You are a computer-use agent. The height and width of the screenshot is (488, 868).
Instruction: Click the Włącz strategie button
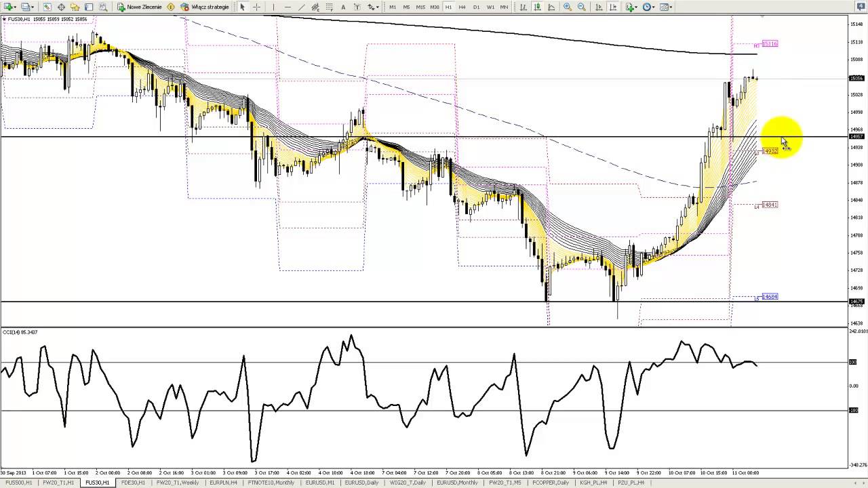coord(205,7)
